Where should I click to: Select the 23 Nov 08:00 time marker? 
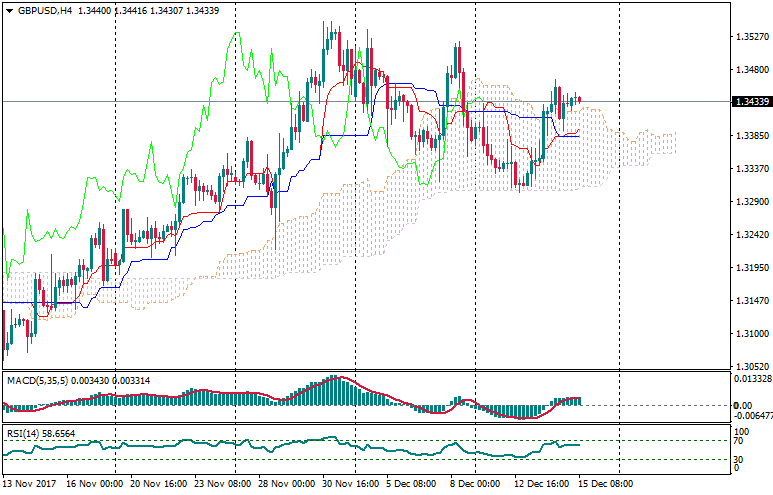[223, 483]
